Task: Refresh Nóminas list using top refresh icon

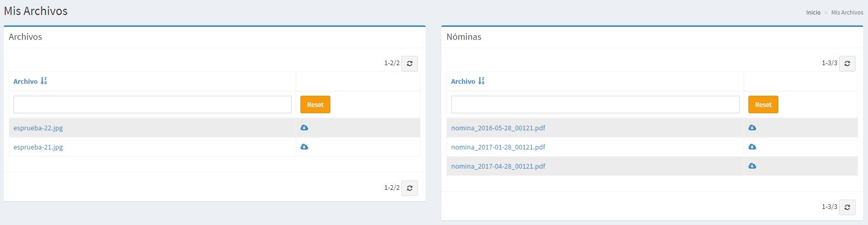Action: tap(847, 63)
